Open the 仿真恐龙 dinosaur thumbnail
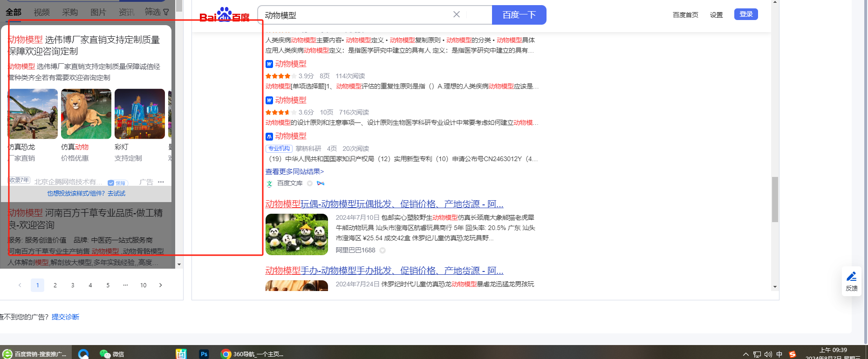868x359 pixels. [x=33, y=114]
